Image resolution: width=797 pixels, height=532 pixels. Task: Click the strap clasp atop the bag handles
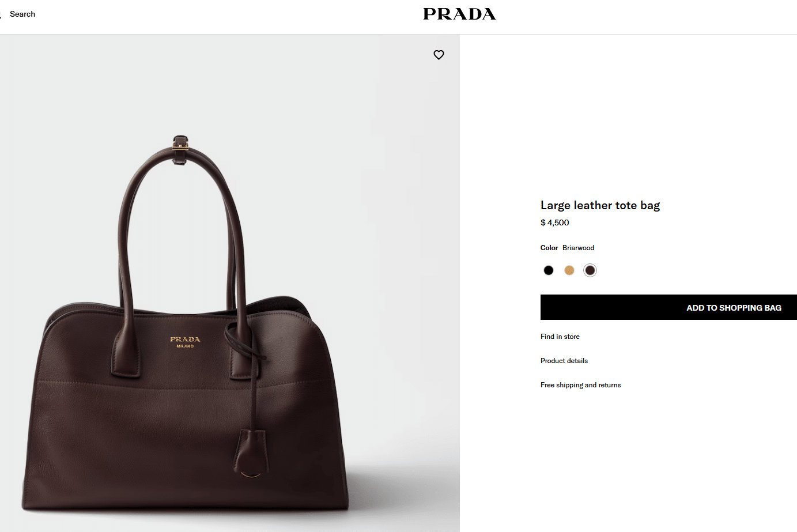click(x=180, y=150)
